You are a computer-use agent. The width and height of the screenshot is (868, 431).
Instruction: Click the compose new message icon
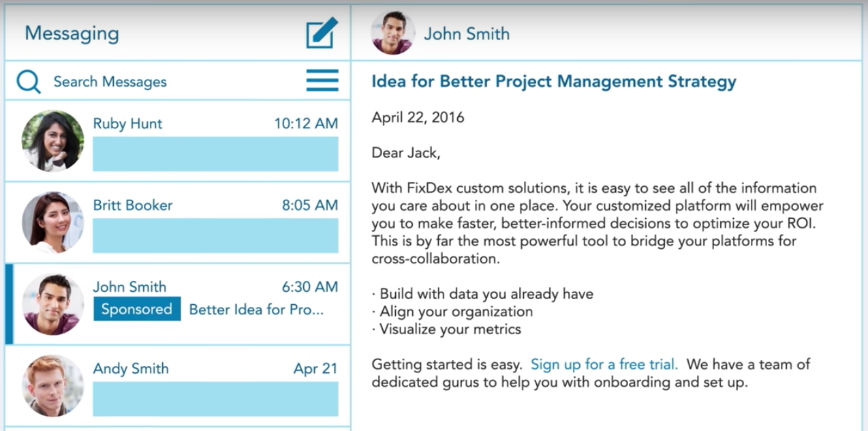click(x=322, y=33)
